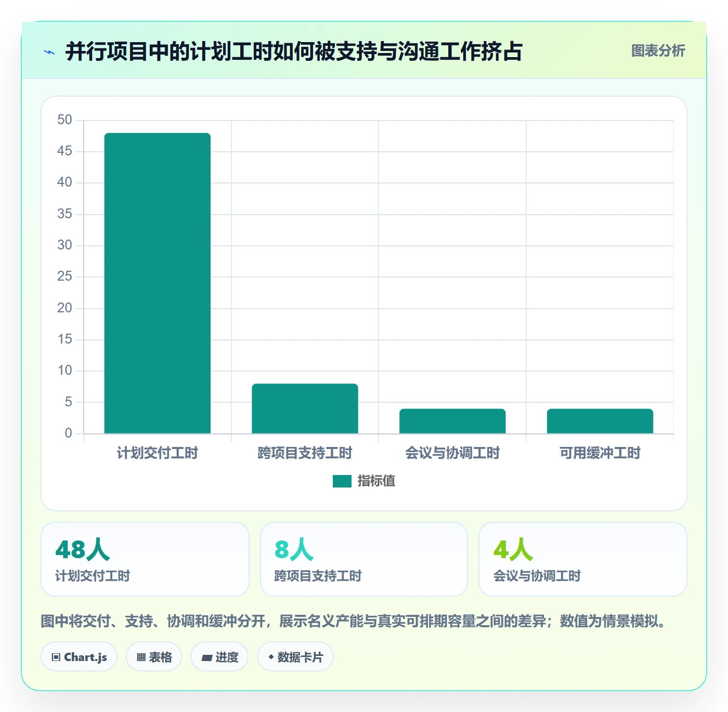Click the 表格 tag chip
Screen dimensions: 728x712
[x=154, y=657]
